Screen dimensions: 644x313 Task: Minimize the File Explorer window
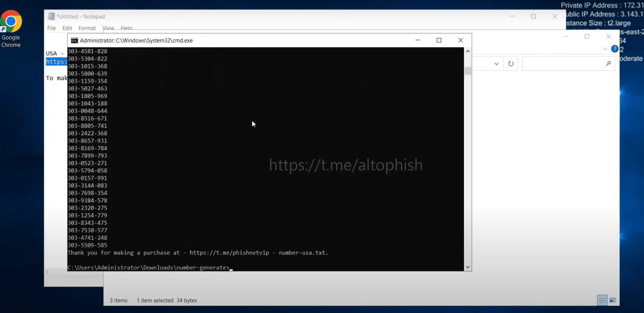(566, 36)
